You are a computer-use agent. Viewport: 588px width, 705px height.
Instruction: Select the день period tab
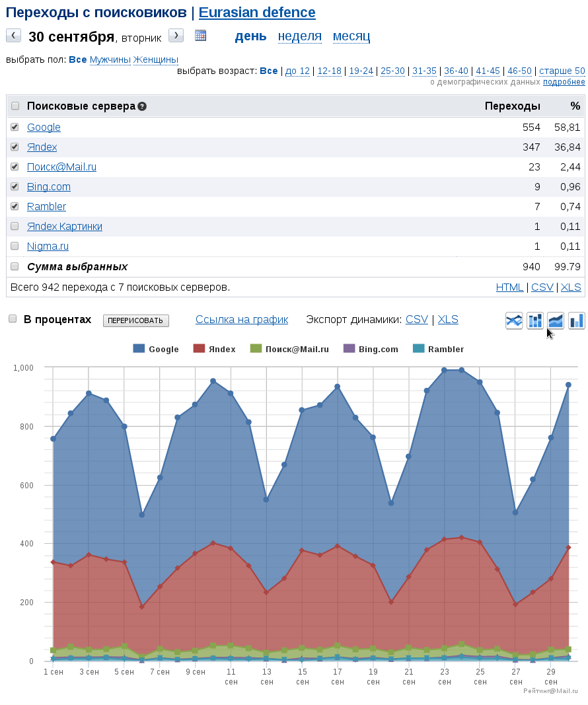coord(250,36)
